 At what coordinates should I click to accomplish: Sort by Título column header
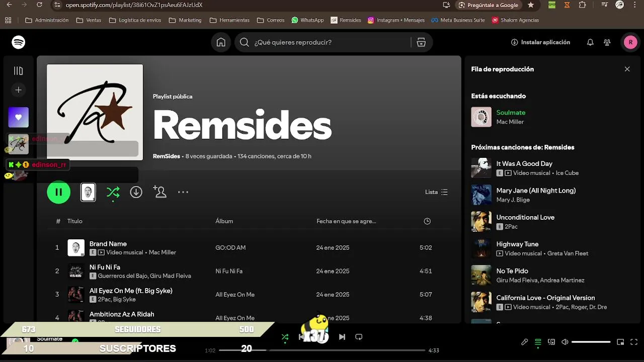coord(75,221)
